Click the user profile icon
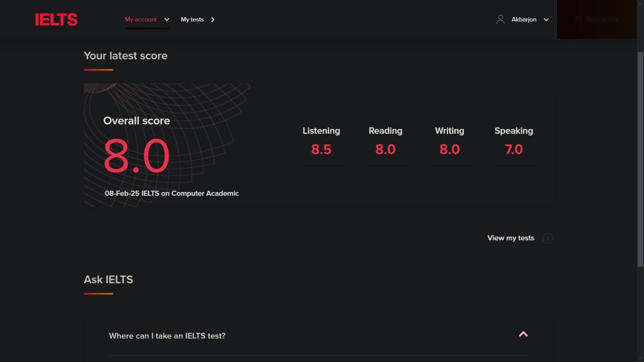 (500, 20)
